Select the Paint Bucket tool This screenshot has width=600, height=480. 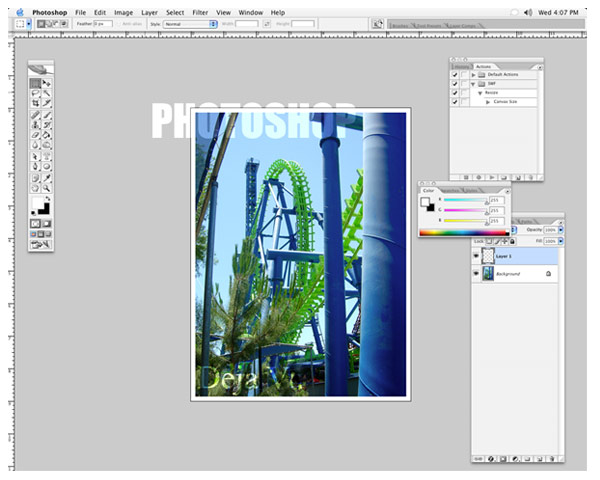47,135
